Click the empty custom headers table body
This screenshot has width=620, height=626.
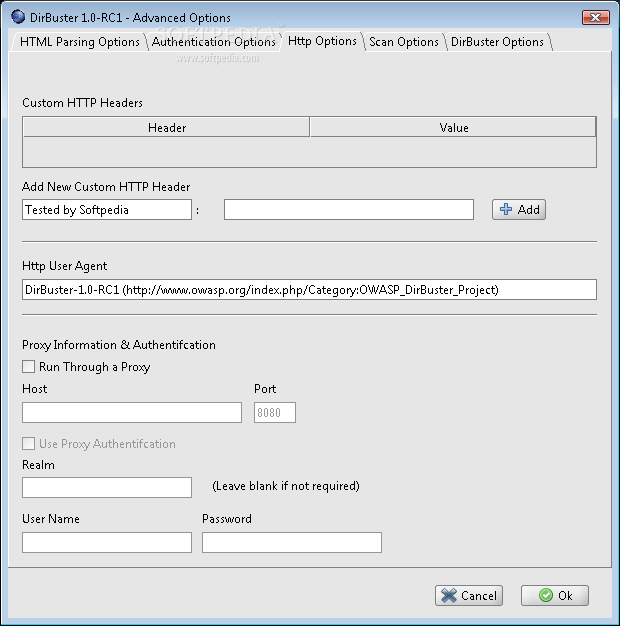click(x=309, y=152)
